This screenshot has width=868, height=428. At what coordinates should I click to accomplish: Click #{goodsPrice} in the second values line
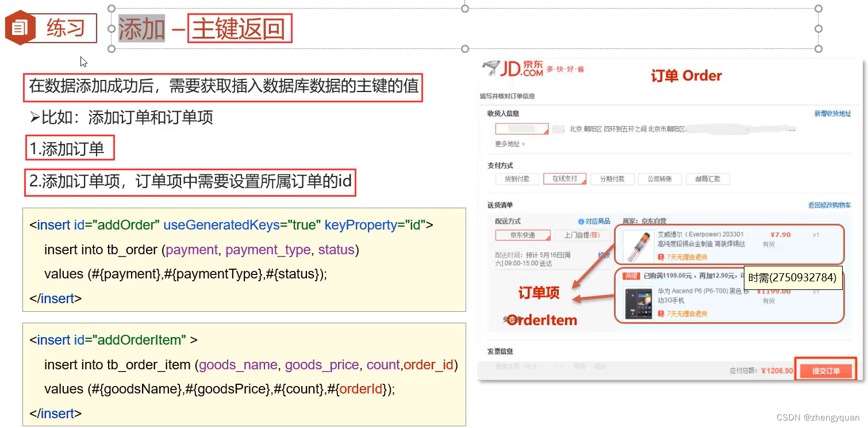coord(226,389)
